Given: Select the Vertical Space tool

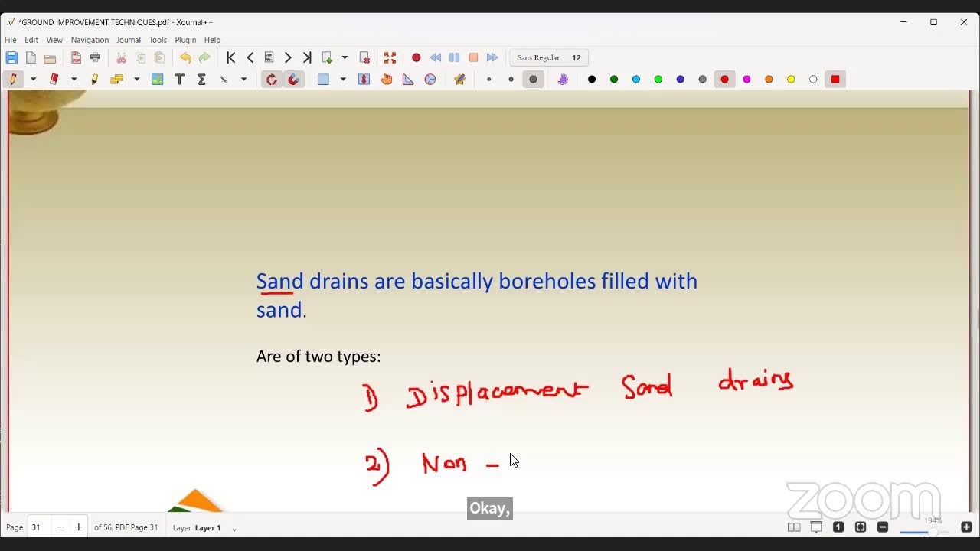Looking at the screenshot, I should [364, 79].
